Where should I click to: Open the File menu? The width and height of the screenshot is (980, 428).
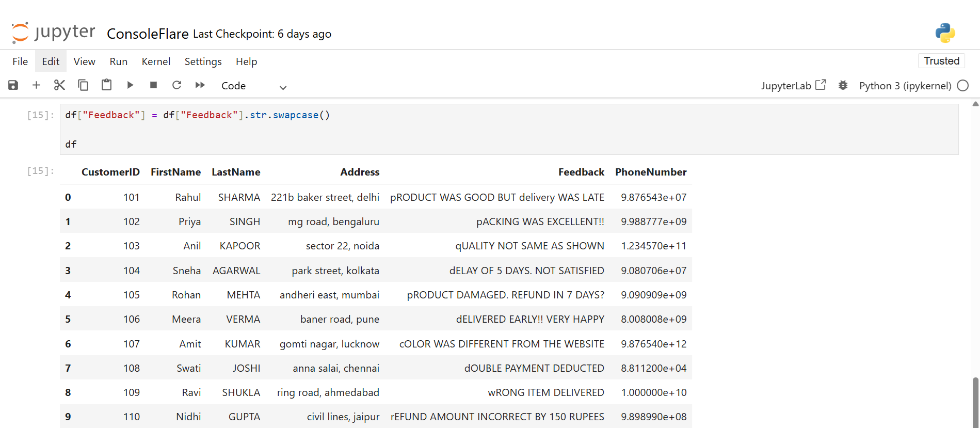pyautogui.click(x=20, y=61)
